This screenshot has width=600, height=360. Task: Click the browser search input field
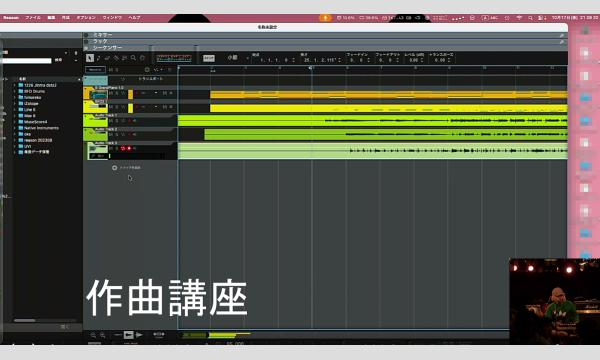pos(26,60)
